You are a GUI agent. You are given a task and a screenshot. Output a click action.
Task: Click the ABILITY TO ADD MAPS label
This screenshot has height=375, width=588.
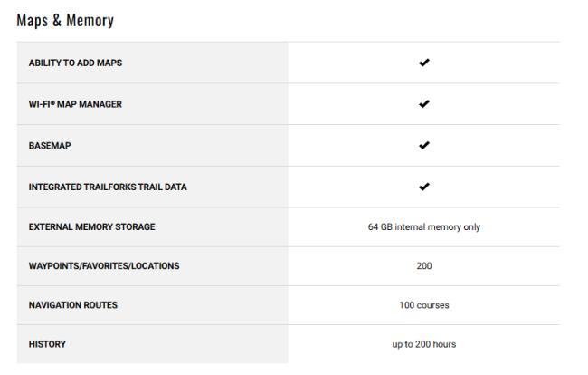click(75, 62)
